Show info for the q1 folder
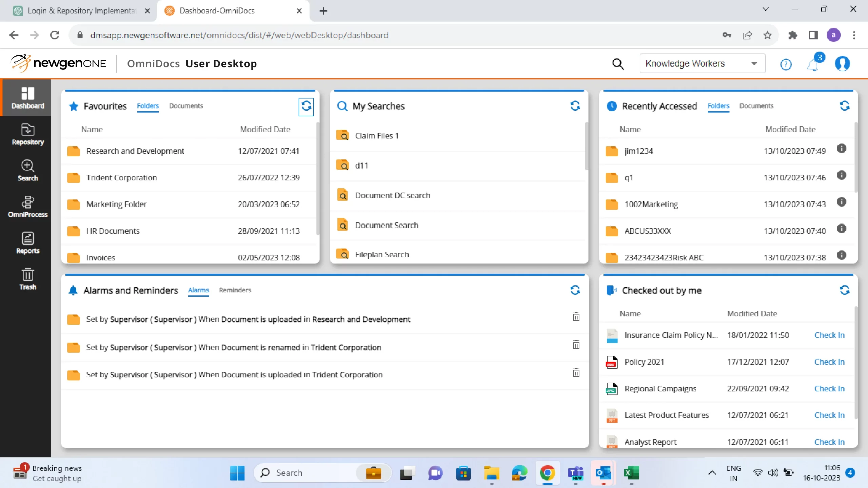868x488 pixels. click(842, 175)
